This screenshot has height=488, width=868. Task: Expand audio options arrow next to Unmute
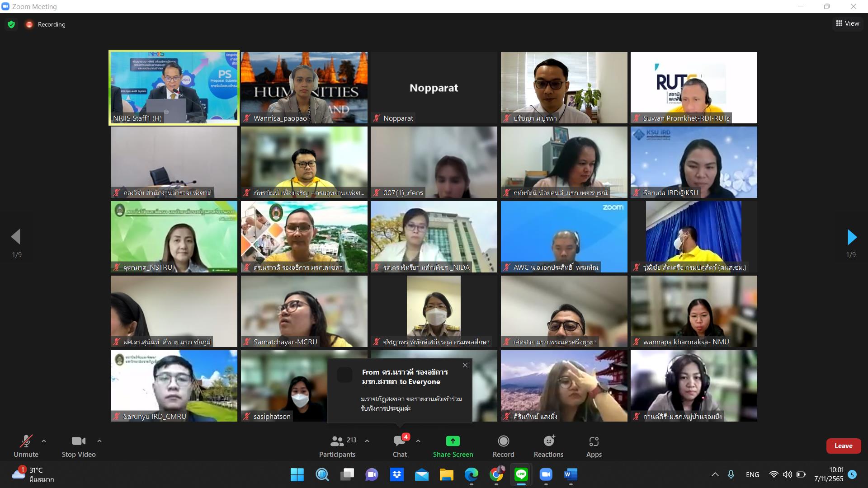click(x=44, y=441)
